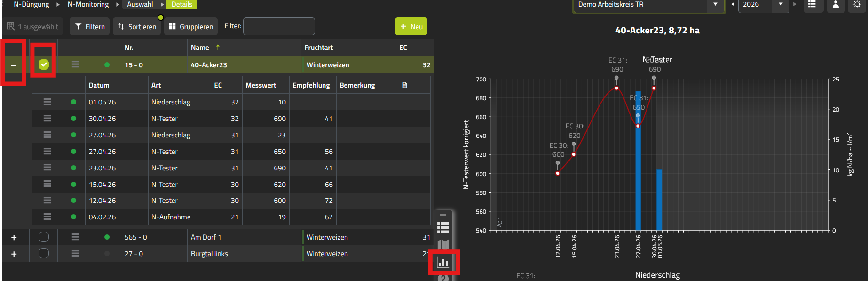Open the 2026 year dropdown
This screenshot has width=868, height=281.
point(763,4)
